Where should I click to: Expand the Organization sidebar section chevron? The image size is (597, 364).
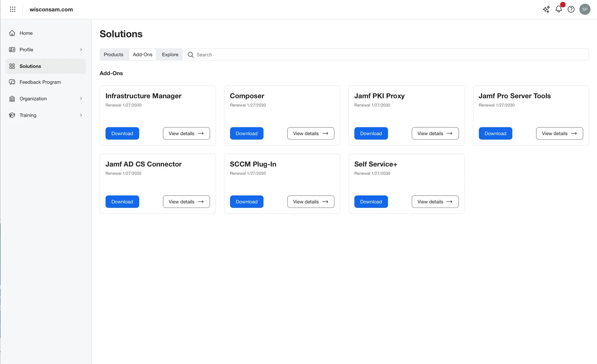pos(81,99)
